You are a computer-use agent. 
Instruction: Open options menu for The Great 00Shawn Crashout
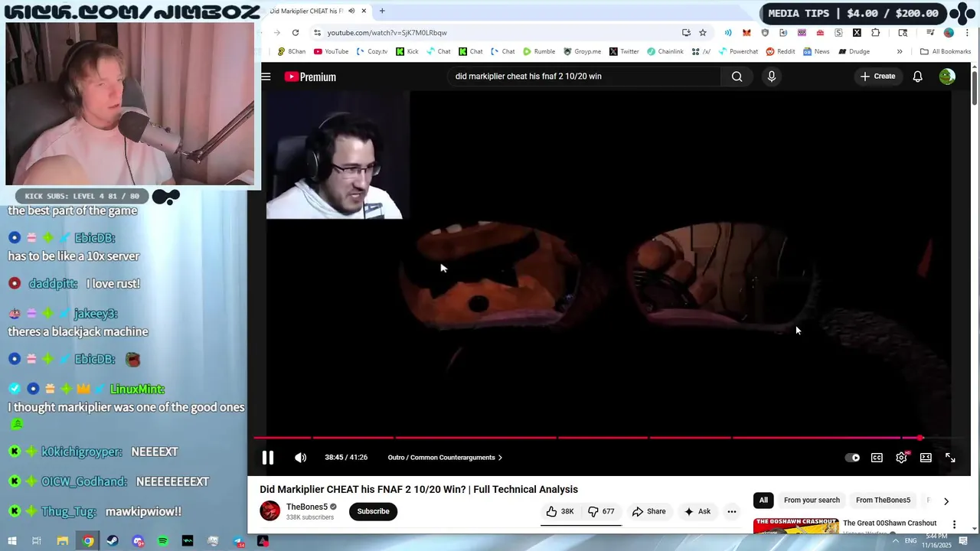pyautogui.click(x=954, y=524)
